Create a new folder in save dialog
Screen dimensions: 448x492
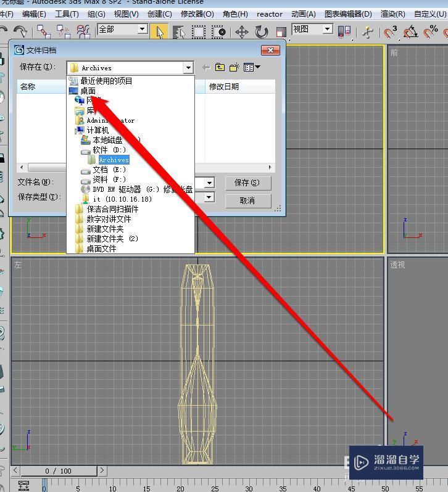point(234,67)
